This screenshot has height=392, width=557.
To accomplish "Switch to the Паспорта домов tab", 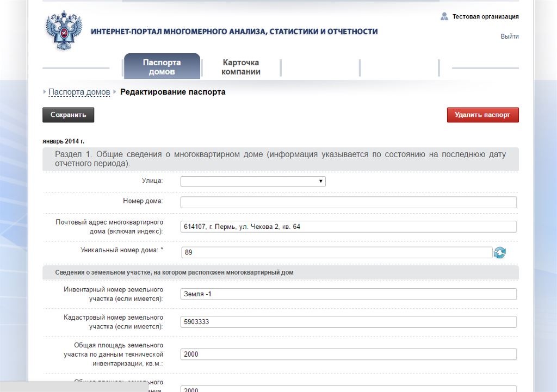I will (x=162, y=67).
